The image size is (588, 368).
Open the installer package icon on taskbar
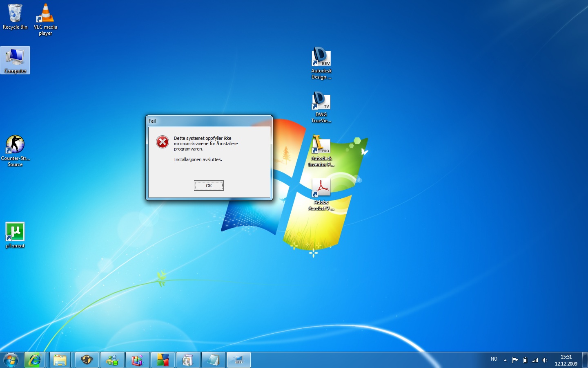pos(188,360)
